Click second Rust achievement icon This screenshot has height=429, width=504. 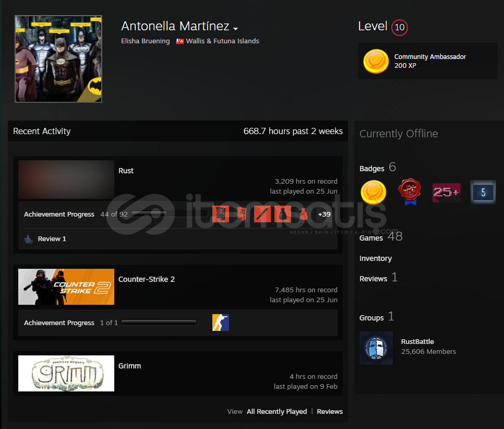click(x=242, y=214)
